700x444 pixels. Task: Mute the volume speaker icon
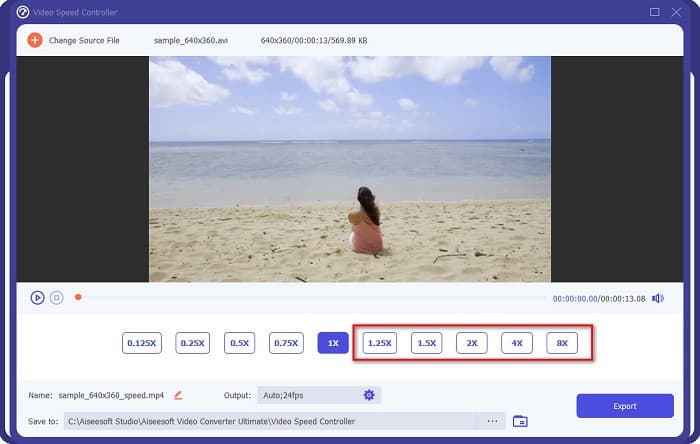658,299
